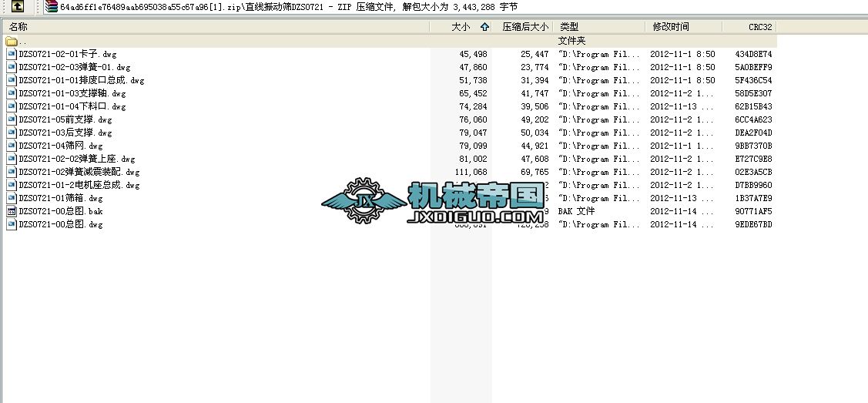This screenshot has width=868, height=403.
Task: Click compressed size 25,447
Action: [x=535, y=54]
